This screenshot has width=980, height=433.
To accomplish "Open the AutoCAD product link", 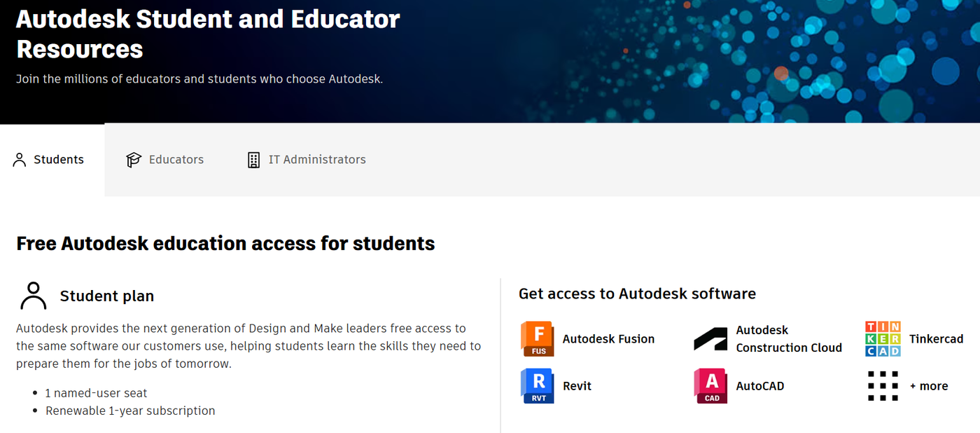I will pos(760,386).
